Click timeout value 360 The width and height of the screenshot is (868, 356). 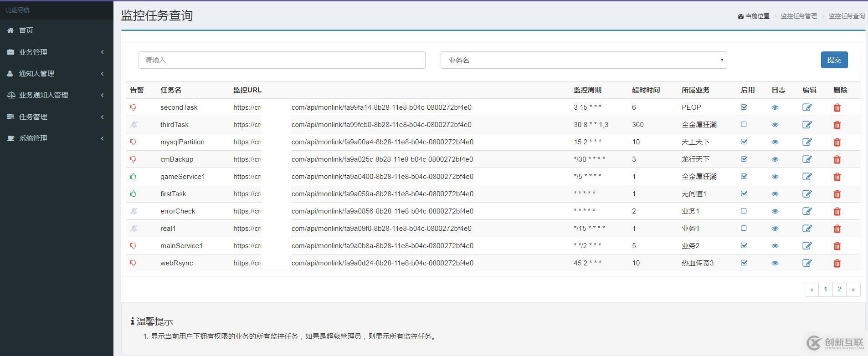[638, 125]
